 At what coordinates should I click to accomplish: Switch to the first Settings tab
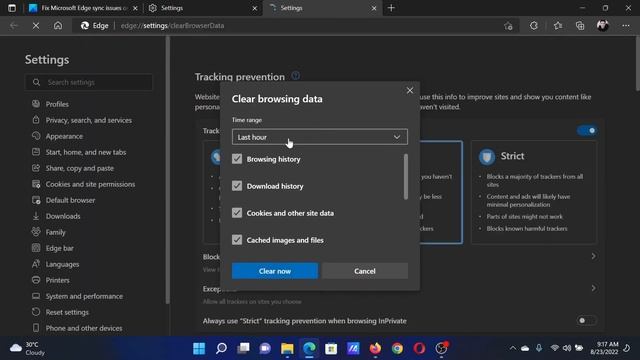point(202,8)
